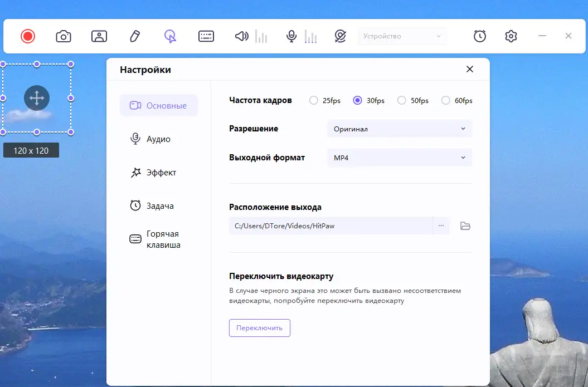The height and width of the screenshot is (387, 588).
Task: Open the scheduled recording timer
Action: click(x=479, y=36)
